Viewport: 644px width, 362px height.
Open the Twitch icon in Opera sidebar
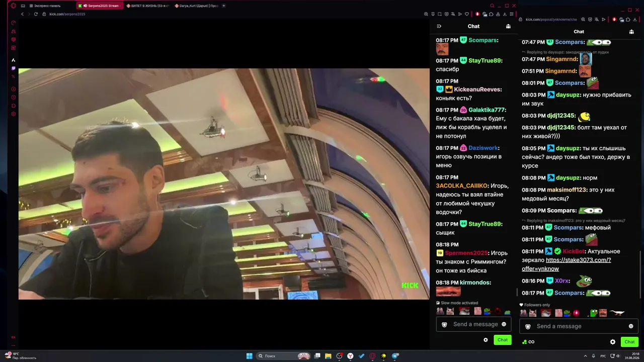[x=14, y=68]
